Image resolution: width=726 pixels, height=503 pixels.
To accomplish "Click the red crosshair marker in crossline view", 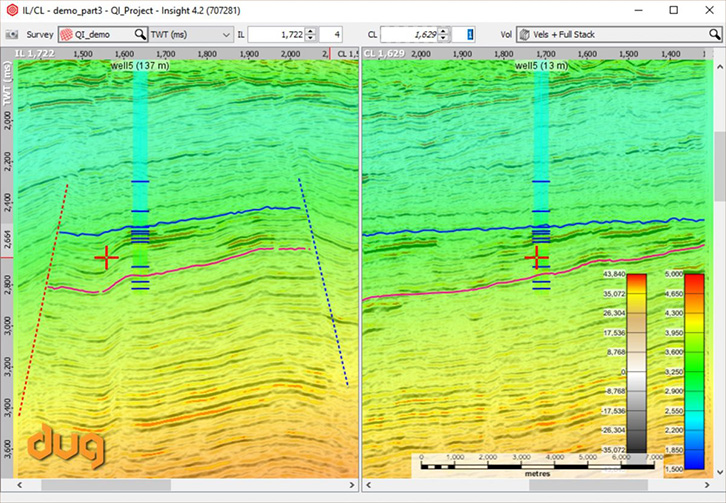I will coord(538,258).
